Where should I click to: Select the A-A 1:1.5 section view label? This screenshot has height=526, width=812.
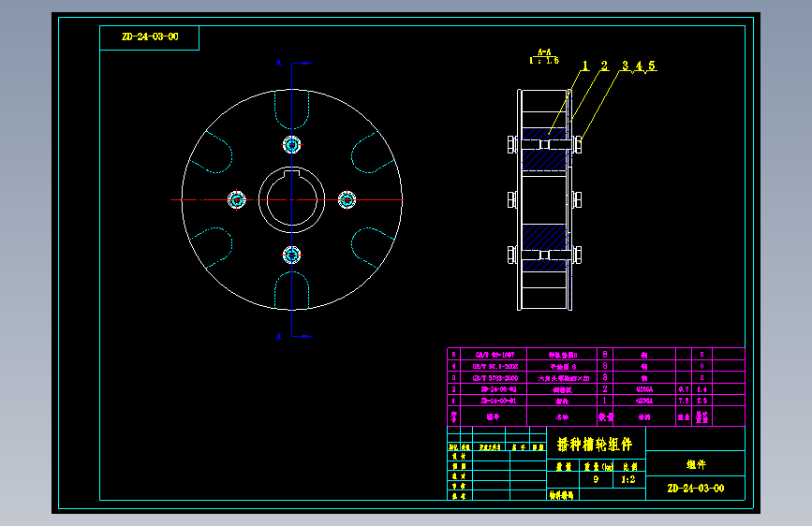[x=544, y=56]
